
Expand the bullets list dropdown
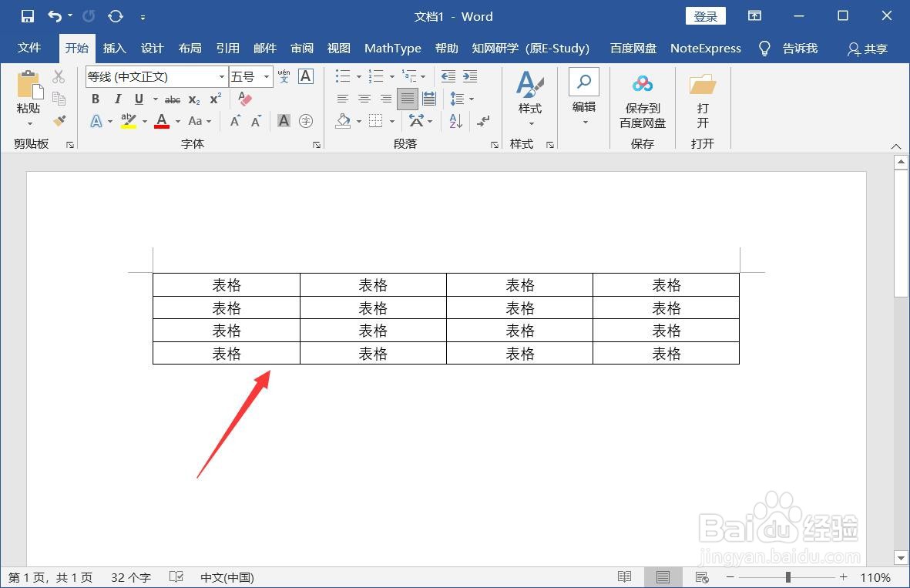click(x=358, y=76)
